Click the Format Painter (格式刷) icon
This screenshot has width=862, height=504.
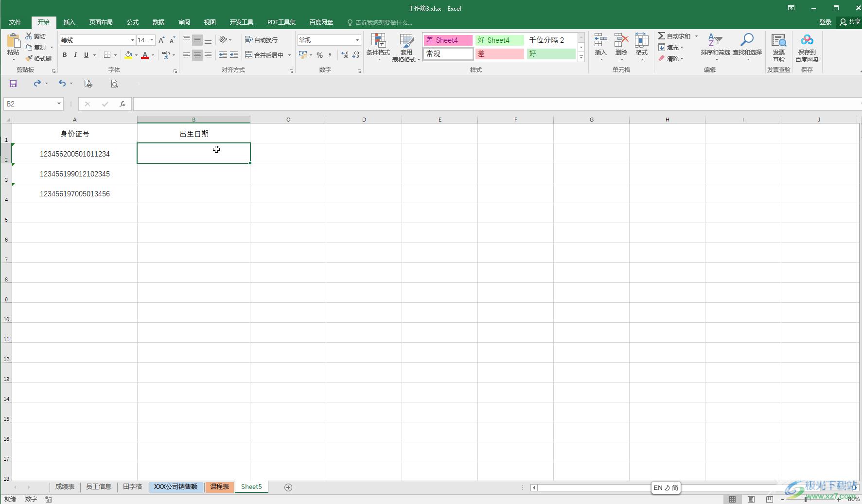click(29, 58)
